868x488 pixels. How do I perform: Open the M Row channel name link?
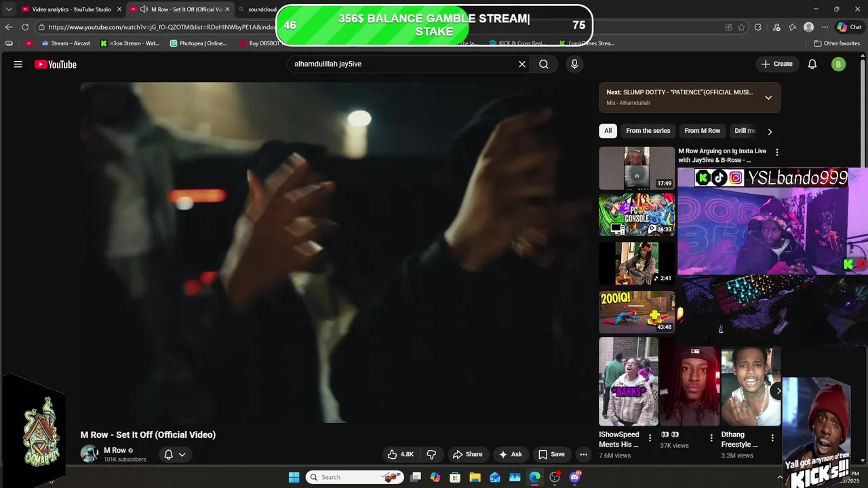click(x=115, y=450)
